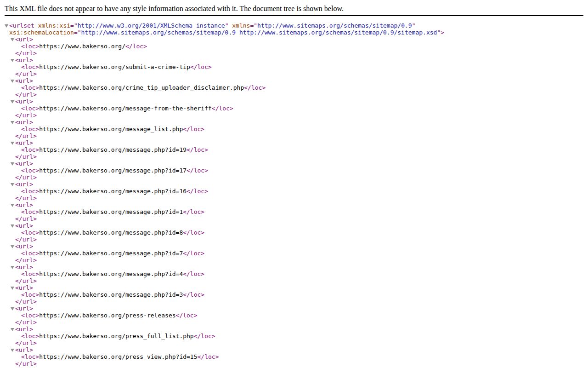Collapse url node containing press_full_list.php

(x=13, y=329)
